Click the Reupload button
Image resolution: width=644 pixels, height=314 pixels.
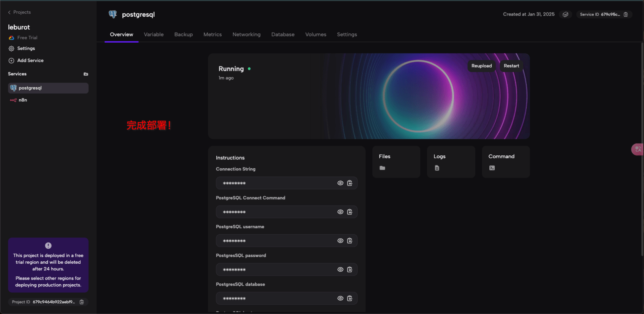pyautogui.click(x=482, y=66)
